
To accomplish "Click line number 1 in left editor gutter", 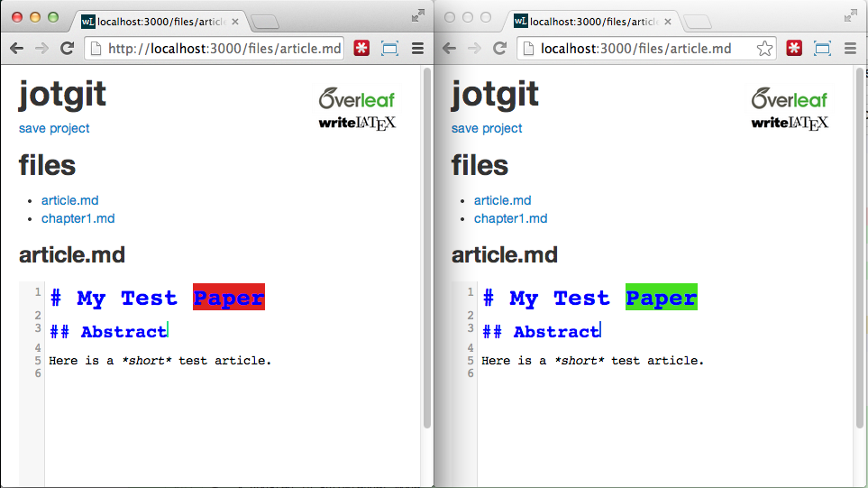I will 38,292.
